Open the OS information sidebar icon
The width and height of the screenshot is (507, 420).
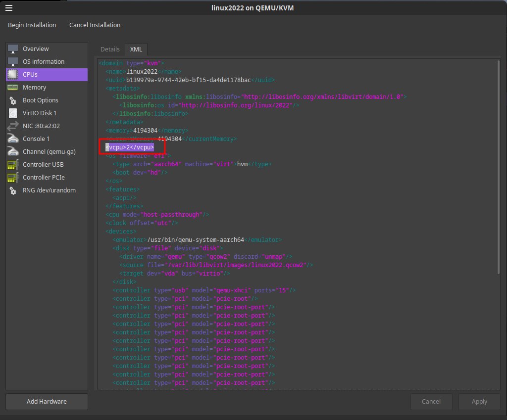pyautogui.click(x=12, y=62)
